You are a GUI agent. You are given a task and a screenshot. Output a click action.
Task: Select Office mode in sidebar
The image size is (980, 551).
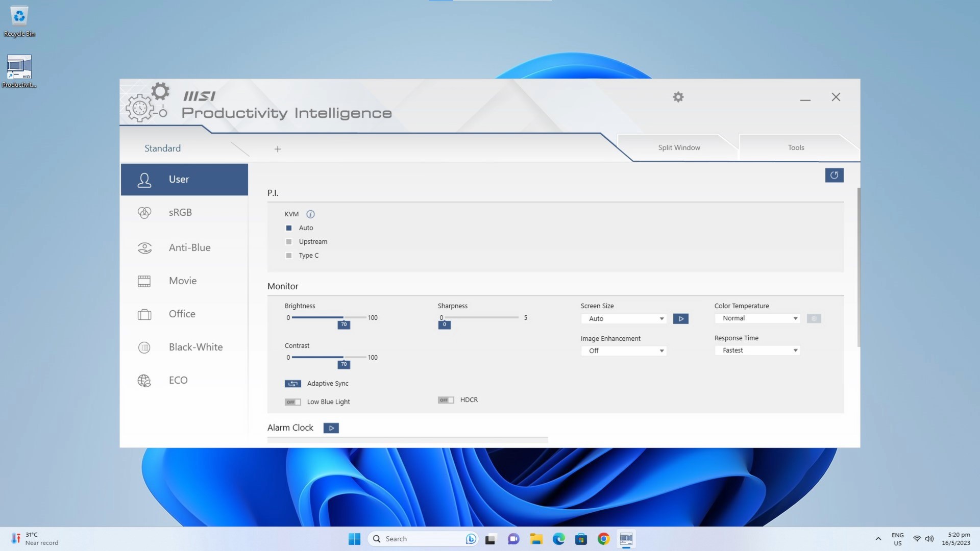tap(184, 314)
